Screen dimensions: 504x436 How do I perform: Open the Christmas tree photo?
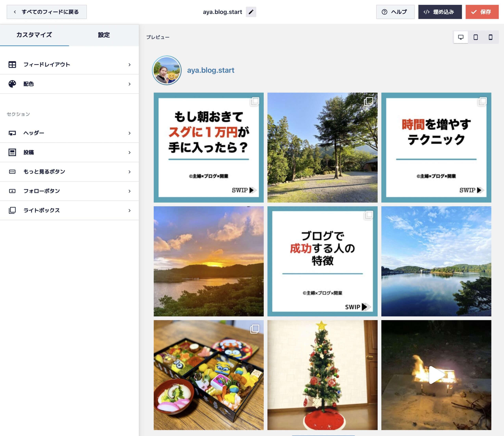pos(322,375)
